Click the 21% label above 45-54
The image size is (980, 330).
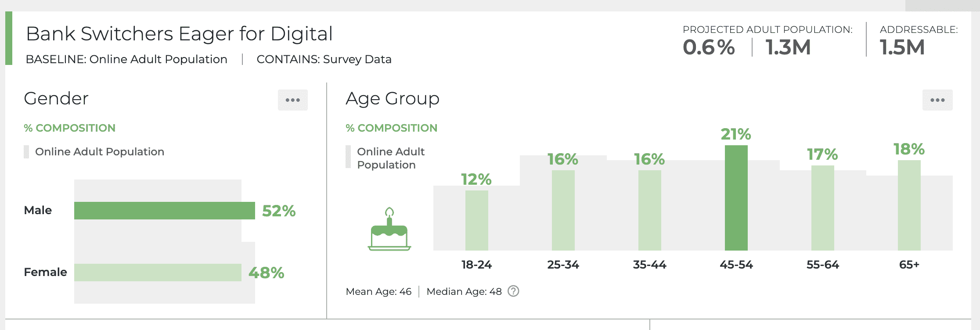coord(736,134)
